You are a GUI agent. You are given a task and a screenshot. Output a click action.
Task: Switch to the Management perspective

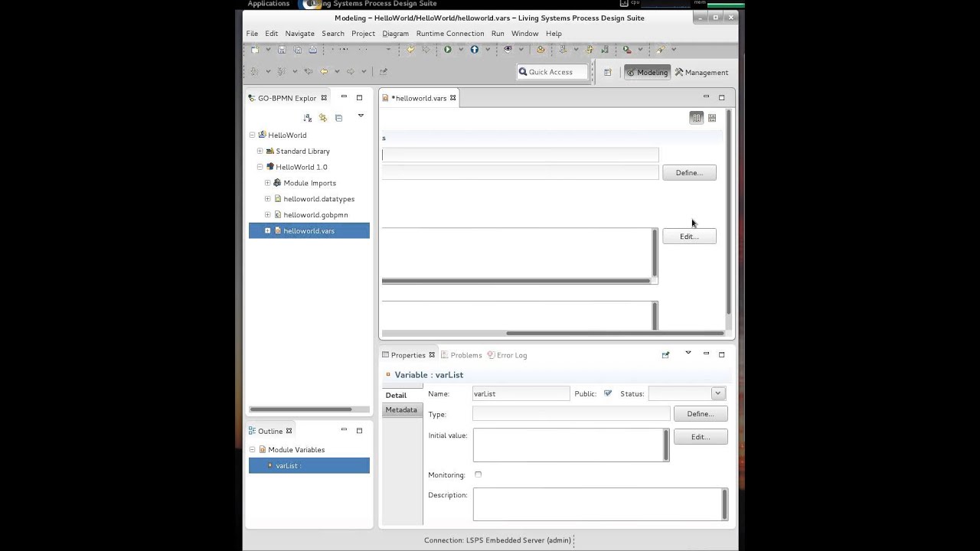701,72
